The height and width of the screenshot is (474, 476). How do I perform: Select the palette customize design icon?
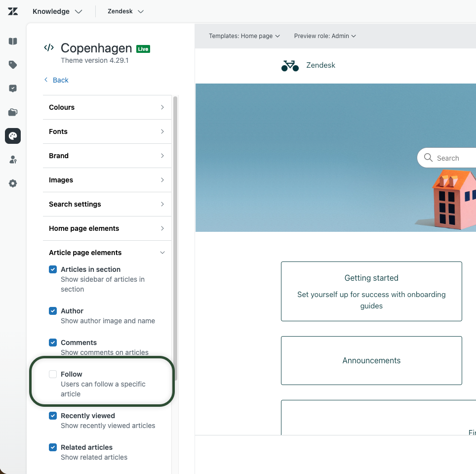(x=13, y=136)
